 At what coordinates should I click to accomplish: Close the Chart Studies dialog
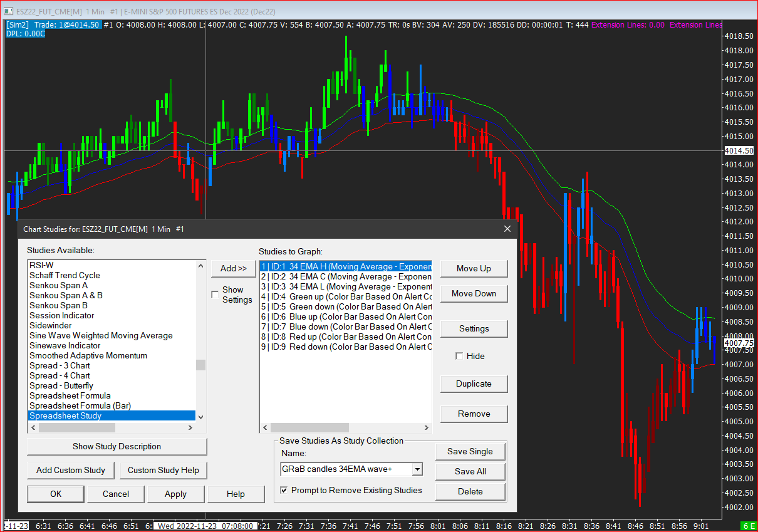click(x=507, y=229)
